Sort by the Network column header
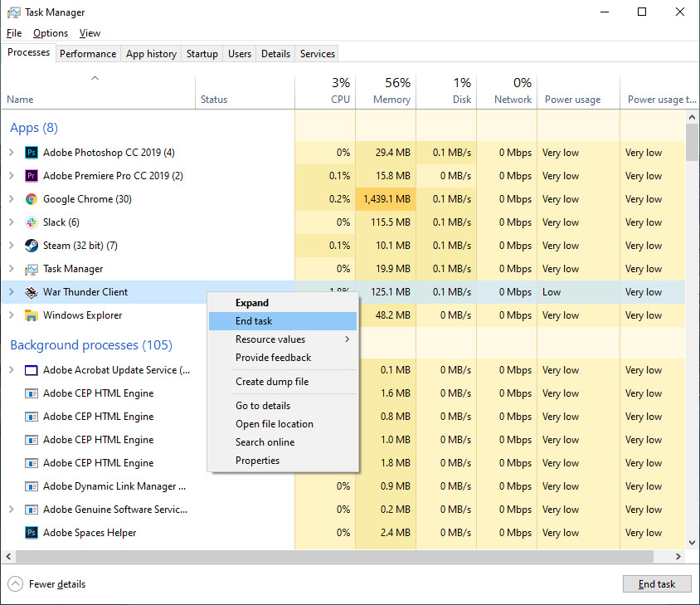 coord(507,91)
